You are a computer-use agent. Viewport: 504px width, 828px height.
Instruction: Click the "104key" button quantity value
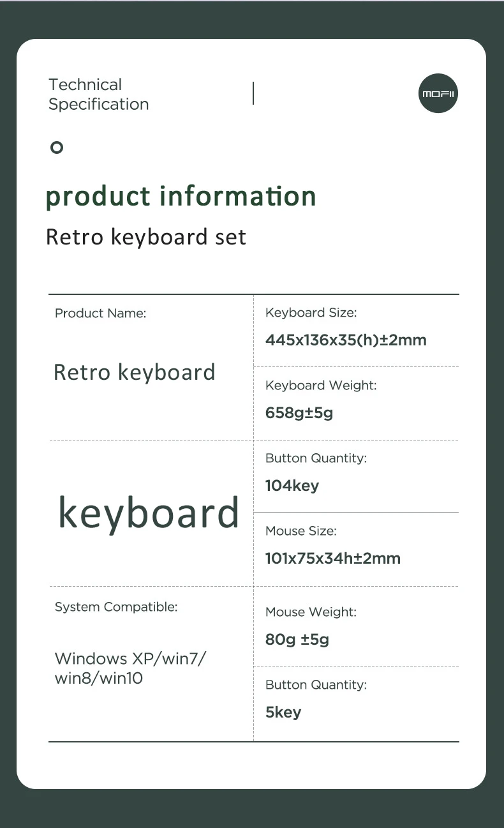292,485
